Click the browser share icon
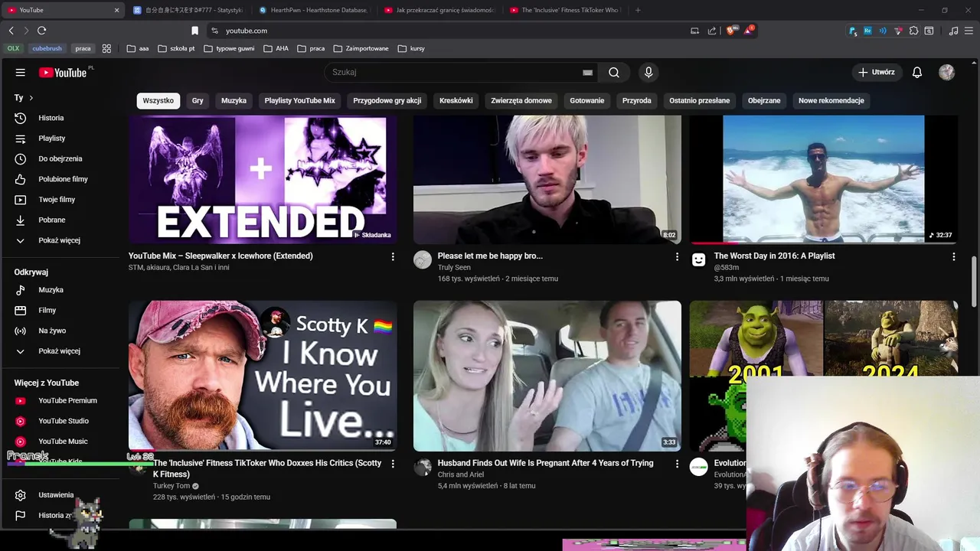This screenshot has height=551, width=980. click(x=712, y=31)
